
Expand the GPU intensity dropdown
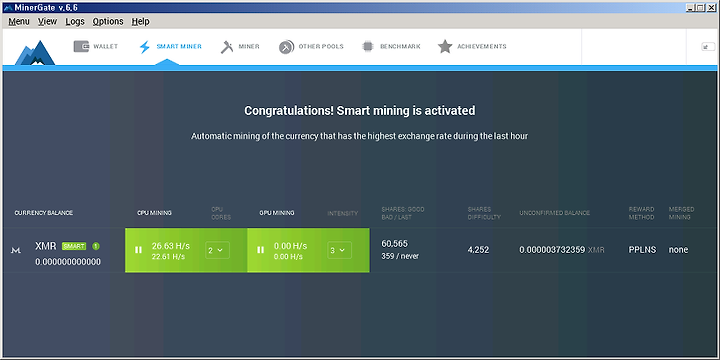[339, 250]
